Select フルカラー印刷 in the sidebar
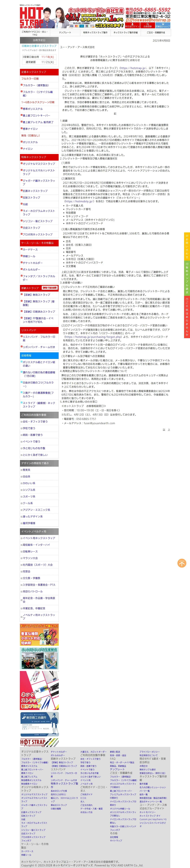Screen dimensions: 190x868 [x=30, y=79]
